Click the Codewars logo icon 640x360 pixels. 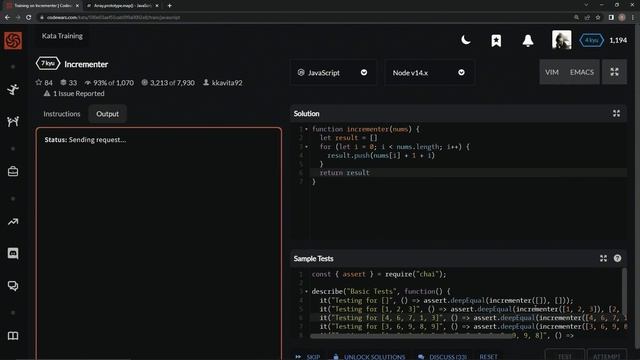coord(13,40)
